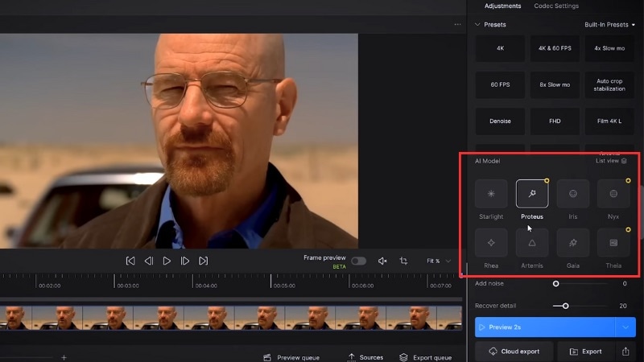Screen dimensions: 644x362
Task: Click the Recover detail slider handle
Action: [566, 306]
